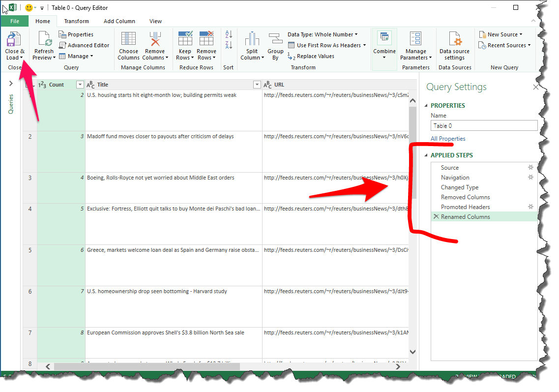Click the query Name field showing Table 0
This screenshot has width=559, height=392.
coord(484,125)
